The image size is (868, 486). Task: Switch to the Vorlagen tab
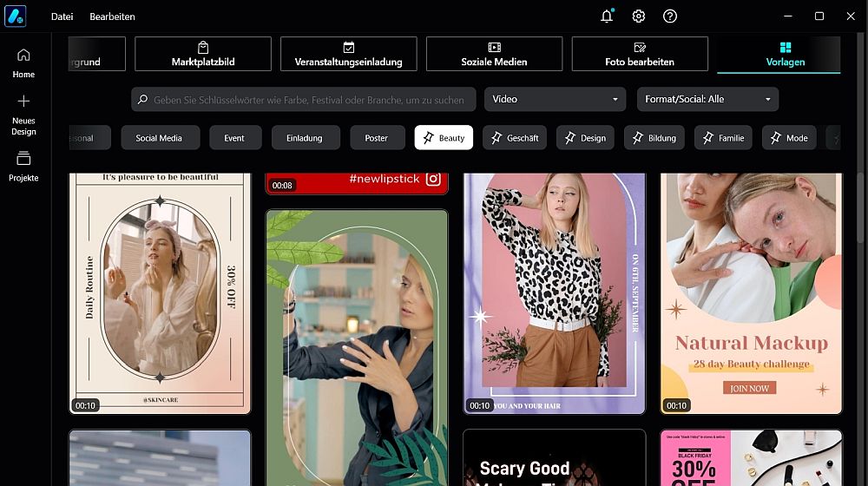tap(785, 55)
